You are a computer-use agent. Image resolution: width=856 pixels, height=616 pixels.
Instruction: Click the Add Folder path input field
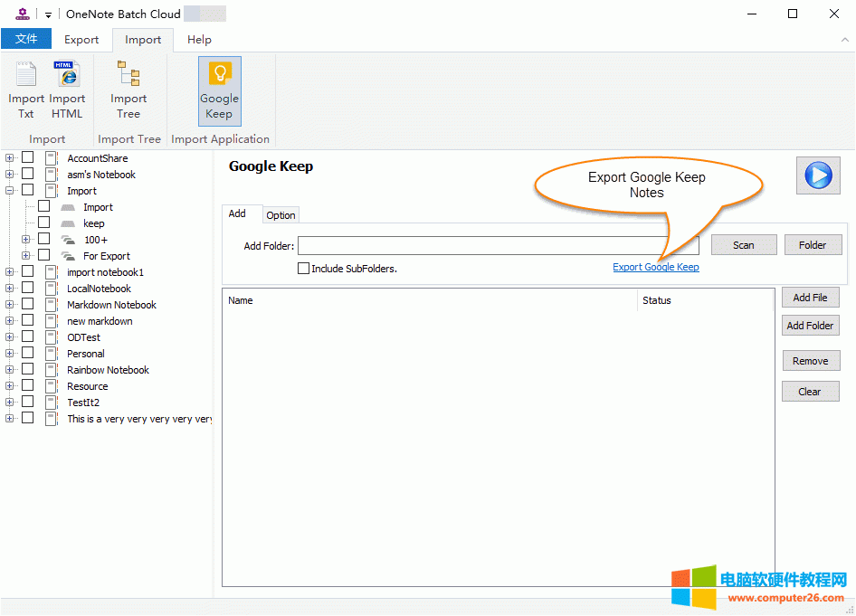pos(498,245)
